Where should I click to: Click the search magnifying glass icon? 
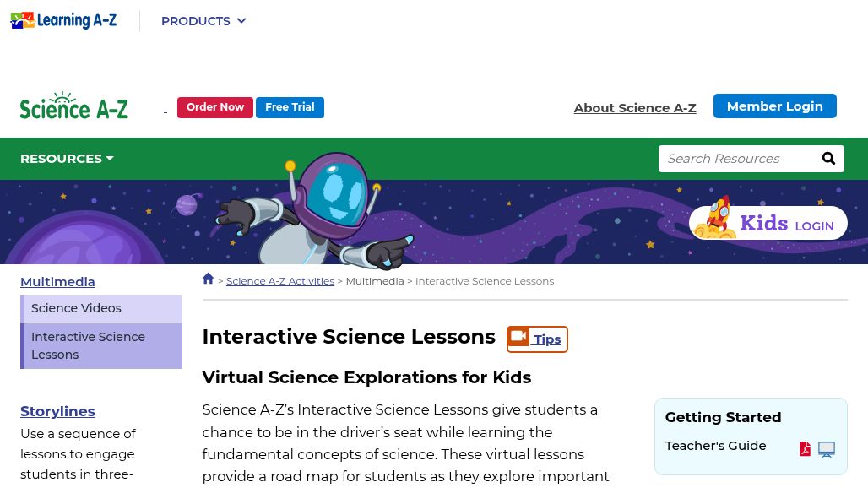(x=828, y=159)
